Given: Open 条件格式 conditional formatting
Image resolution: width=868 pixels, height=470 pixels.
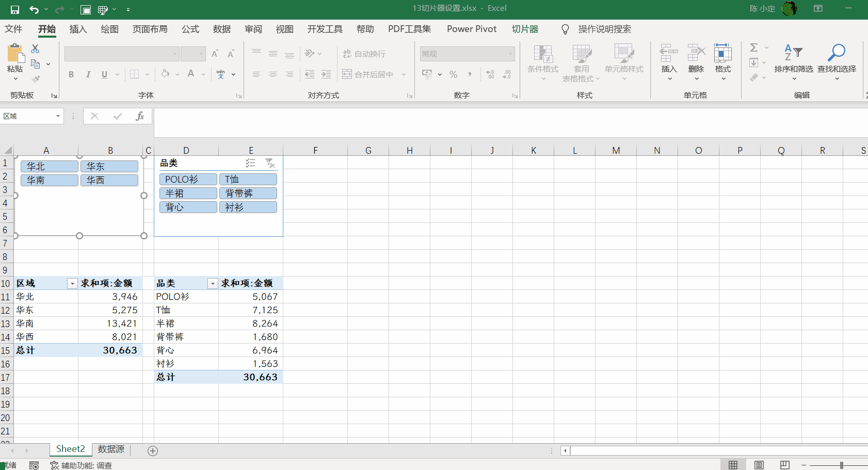Looking at the screenshot, I should tap(543, 62).
